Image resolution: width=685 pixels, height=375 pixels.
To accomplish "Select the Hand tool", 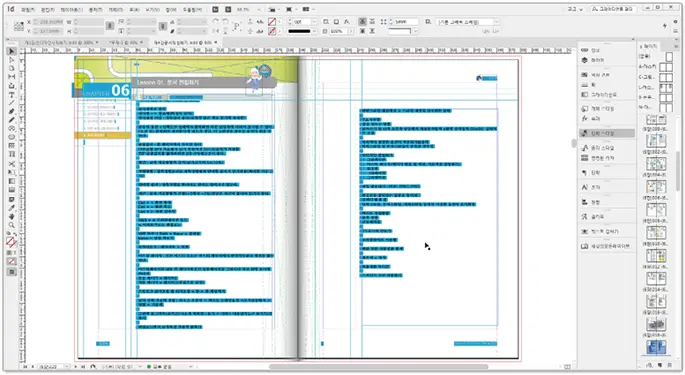I will (12, 216).
